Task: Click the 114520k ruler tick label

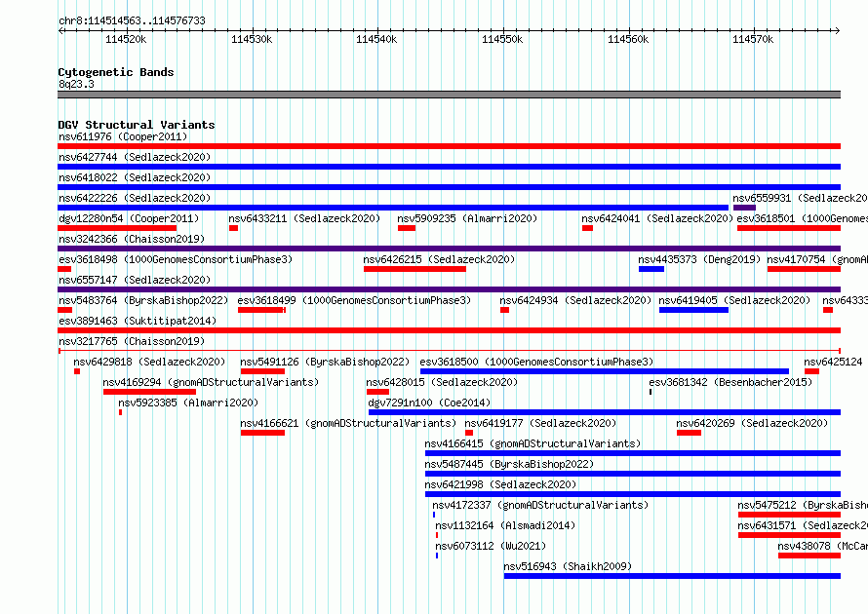Action: coord(126,39)
